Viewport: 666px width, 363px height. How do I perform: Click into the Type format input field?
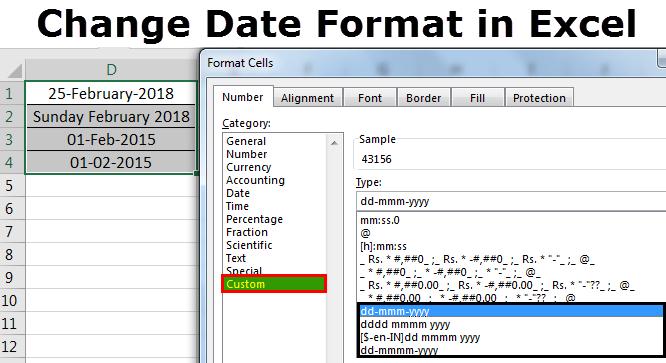tap(511, 201)
